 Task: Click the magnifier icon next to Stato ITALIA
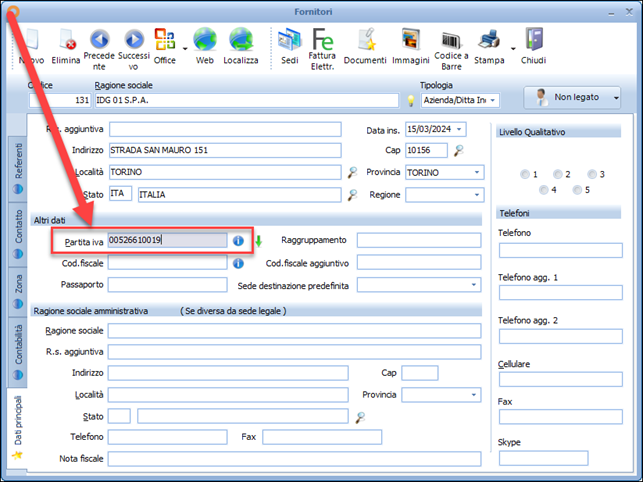[x=352, y=195]
